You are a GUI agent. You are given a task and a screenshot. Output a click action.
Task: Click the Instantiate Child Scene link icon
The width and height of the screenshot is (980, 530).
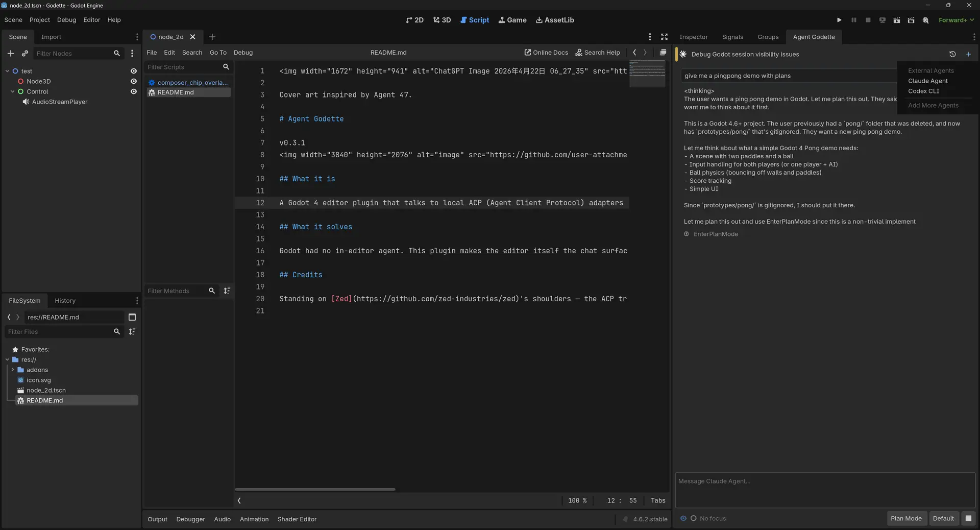[x=24, y=54]
